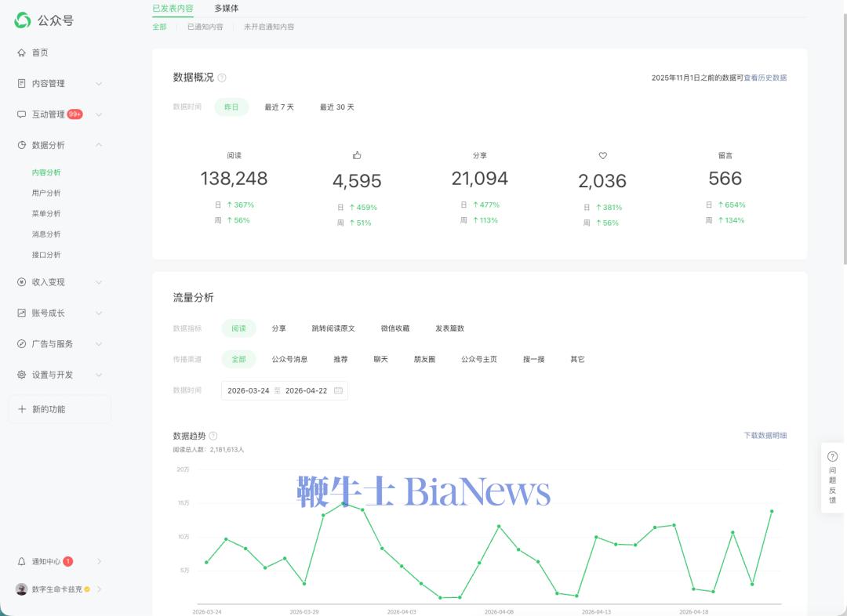Select 朋友圈 as the 传播渠道
This screenshot has height=616, width=847.
[x=423, y=359]
